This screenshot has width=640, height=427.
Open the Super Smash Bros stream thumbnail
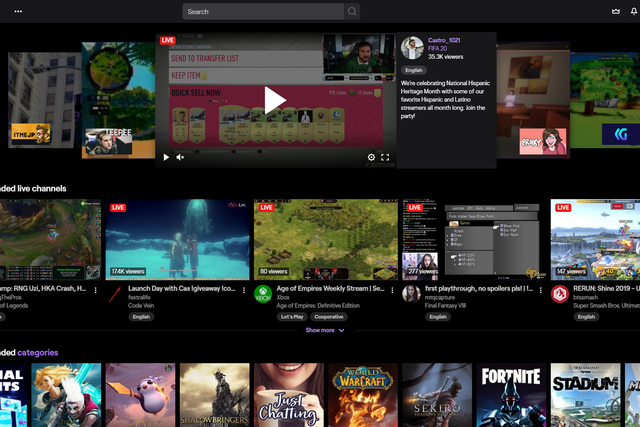click(x=595, y=240)
